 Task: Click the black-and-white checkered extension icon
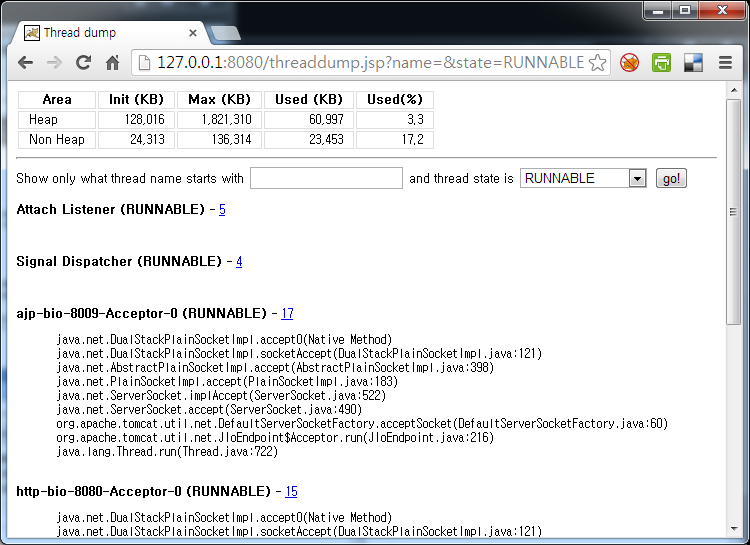pyautogui.click(x=693, y=63)
